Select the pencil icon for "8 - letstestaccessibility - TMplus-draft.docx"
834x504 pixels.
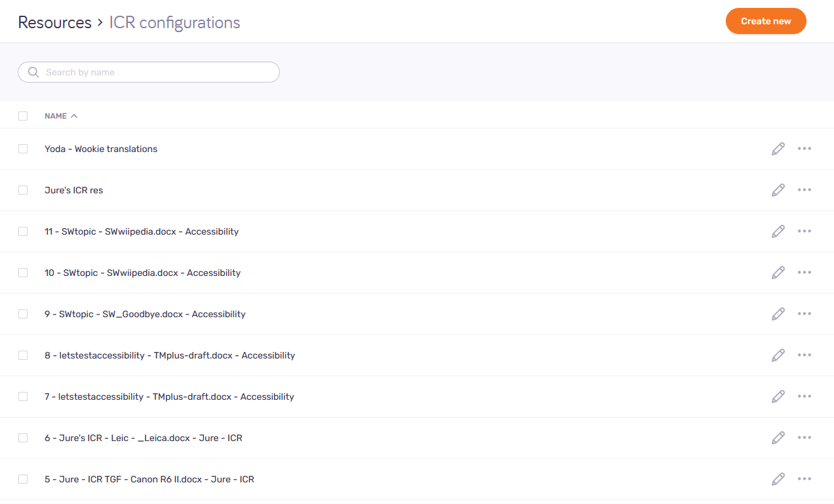click(778, 355)
